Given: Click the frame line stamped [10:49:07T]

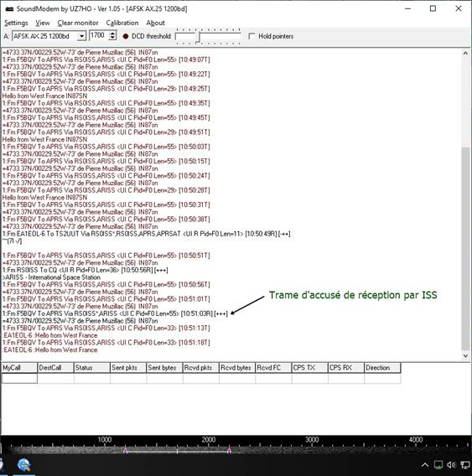Looking at the screenshot, I should click(106, 59).
